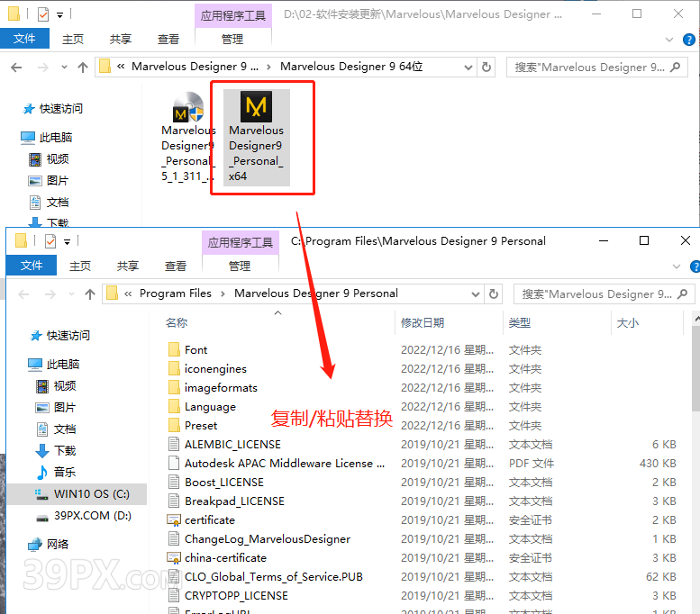Image resolution: width=700 pixels, height=614 pixels.
Task: Switch to 管理 tab in front window
Action: pos(240,266)
